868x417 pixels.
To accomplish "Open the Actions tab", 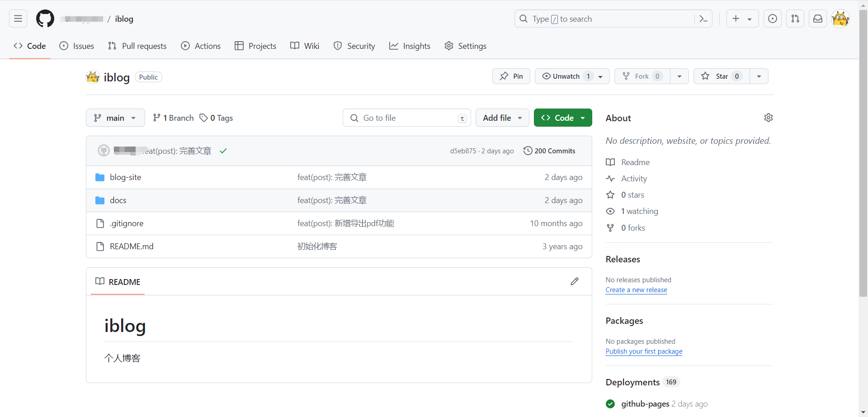I will click(201, 46).
